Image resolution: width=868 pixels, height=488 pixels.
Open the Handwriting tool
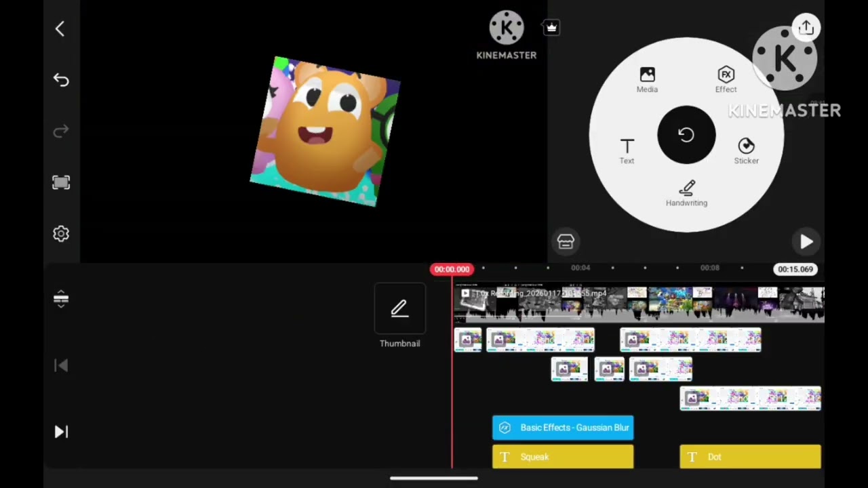[686, 193]
